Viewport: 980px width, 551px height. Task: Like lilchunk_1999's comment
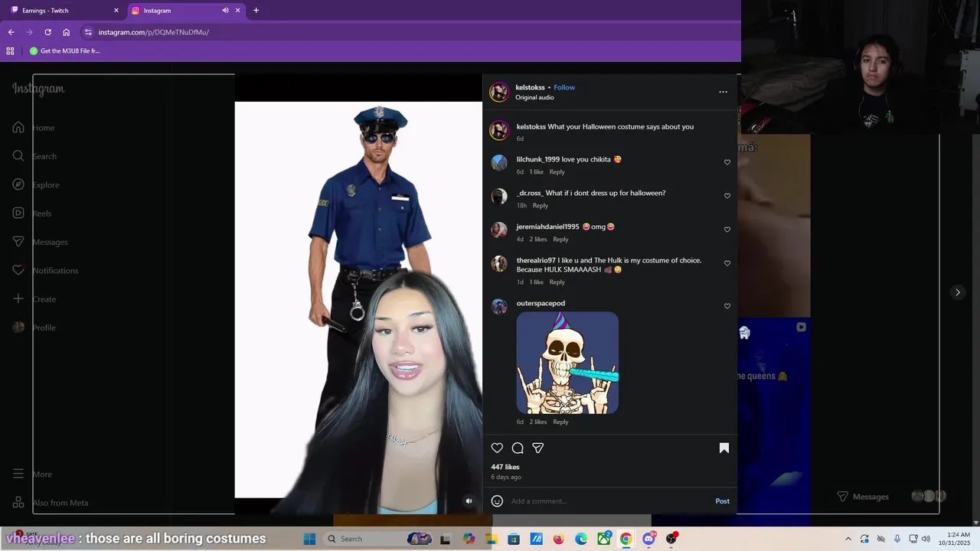coord(727,162)
